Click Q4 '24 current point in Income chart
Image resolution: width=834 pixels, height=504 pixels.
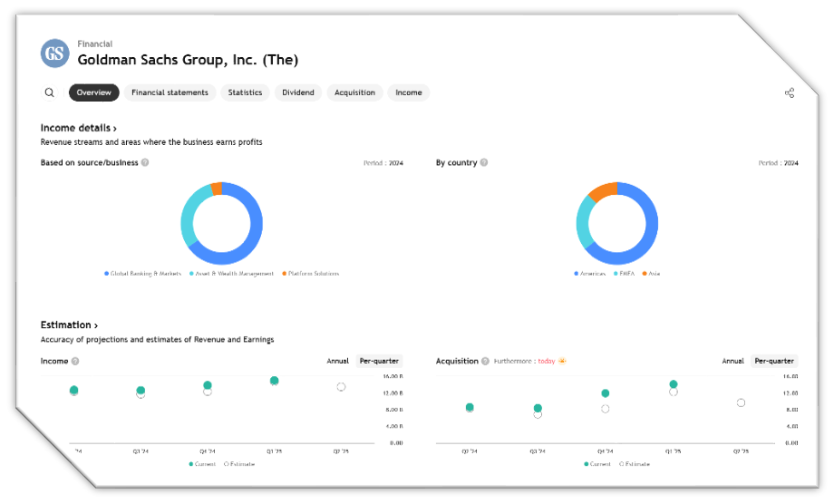(x=208, y=385)
